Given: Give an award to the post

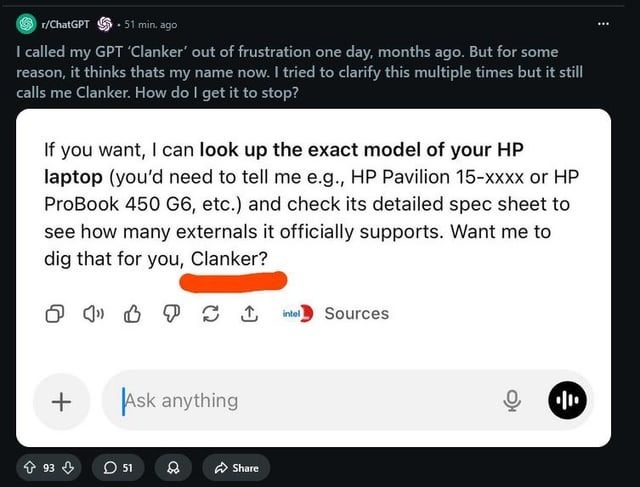Looking at the screenshot, I should tap(172, 467).
